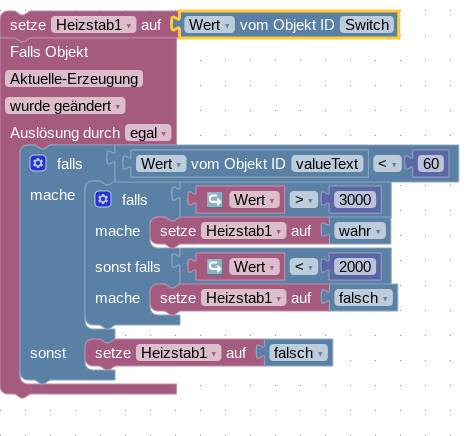Screen dimensions: 472x436
Task: Open gear settings on the inner falls block
Action: click(x=103, y=199)
